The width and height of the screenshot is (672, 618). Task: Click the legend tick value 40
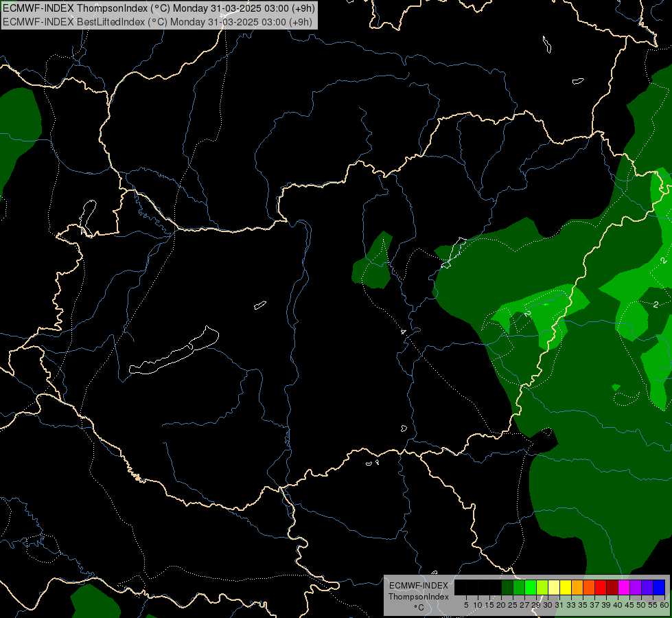pos(618,605)
